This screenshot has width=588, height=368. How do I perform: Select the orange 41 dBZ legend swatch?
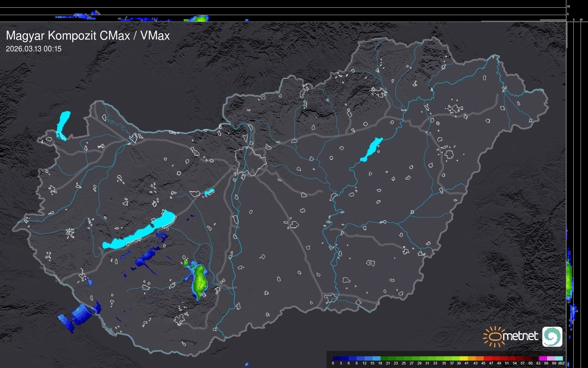(472, 358)
